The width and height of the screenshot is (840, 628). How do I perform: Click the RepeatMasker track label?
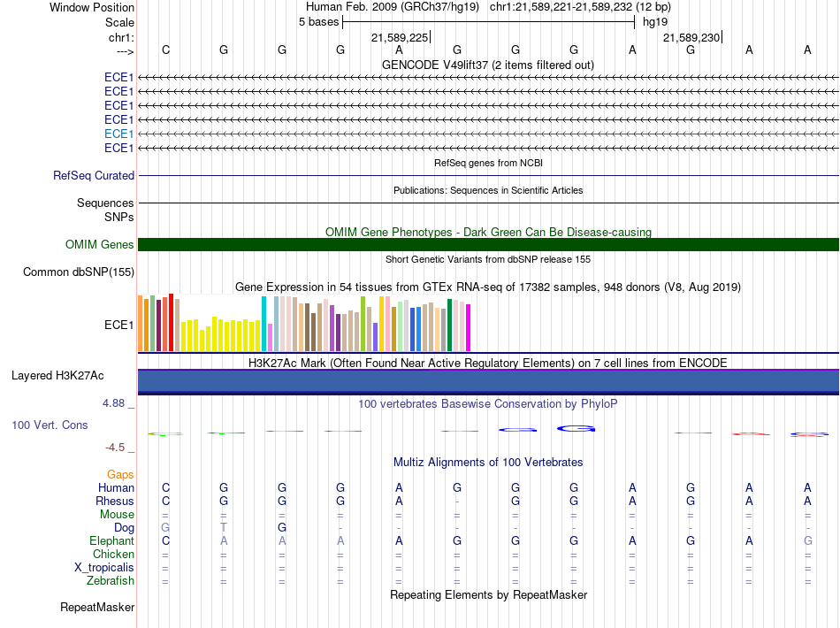pyautogui.click(x=97, y=607)
